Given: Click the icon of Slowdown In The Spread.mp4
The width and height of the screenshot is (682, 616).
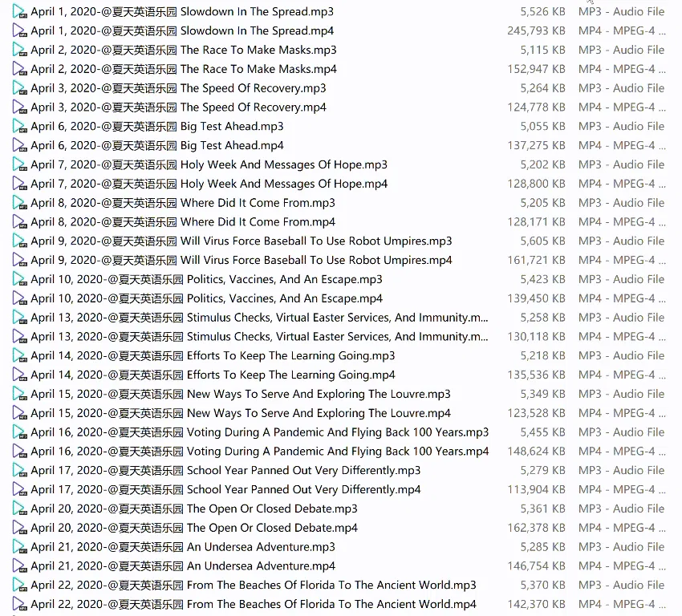Looking at the screenshot, I should click(19, 30).
